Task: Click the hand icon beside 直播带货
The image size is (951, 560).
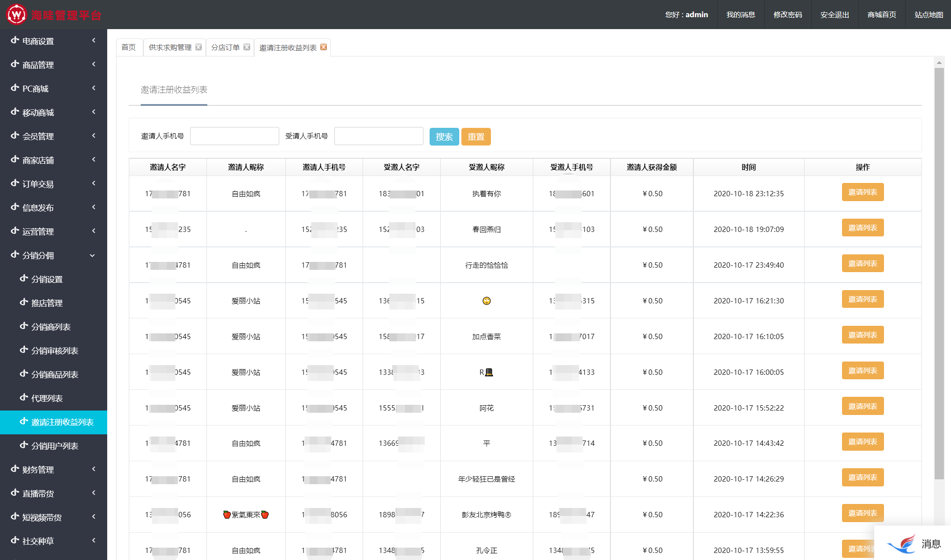Action: pos(15,493)
